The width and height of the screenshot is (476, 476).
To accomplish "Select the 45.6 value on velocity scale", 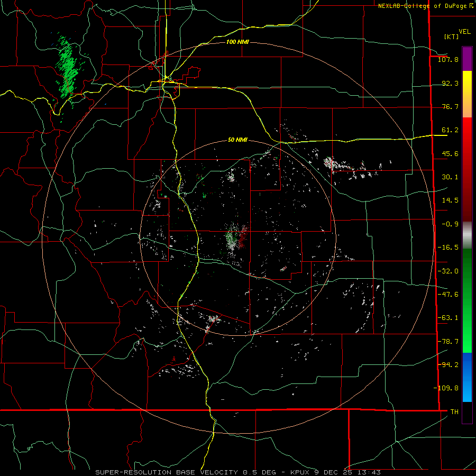I will [x=450, y=153].
